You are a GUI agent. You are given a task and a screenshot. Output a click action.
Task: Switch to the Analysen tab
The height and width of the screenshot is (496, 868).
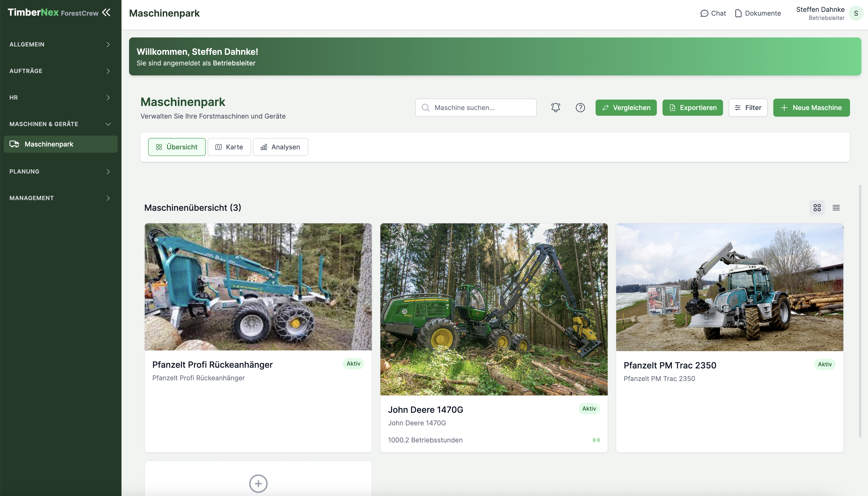click(280, 147)
